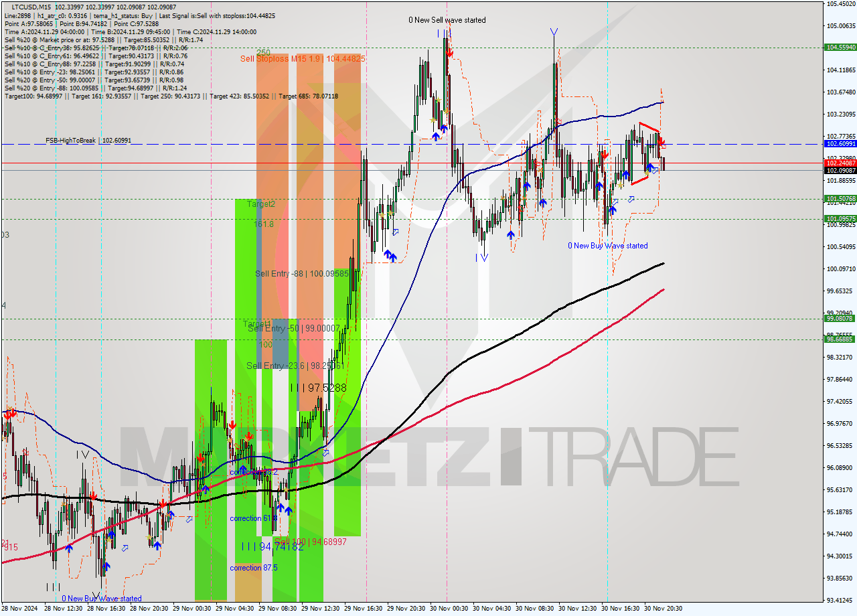Click the '0 New Sell wave started' label
Image resolution: width=857 pixels, height=616 pixels.
click(x=447, y=20)
